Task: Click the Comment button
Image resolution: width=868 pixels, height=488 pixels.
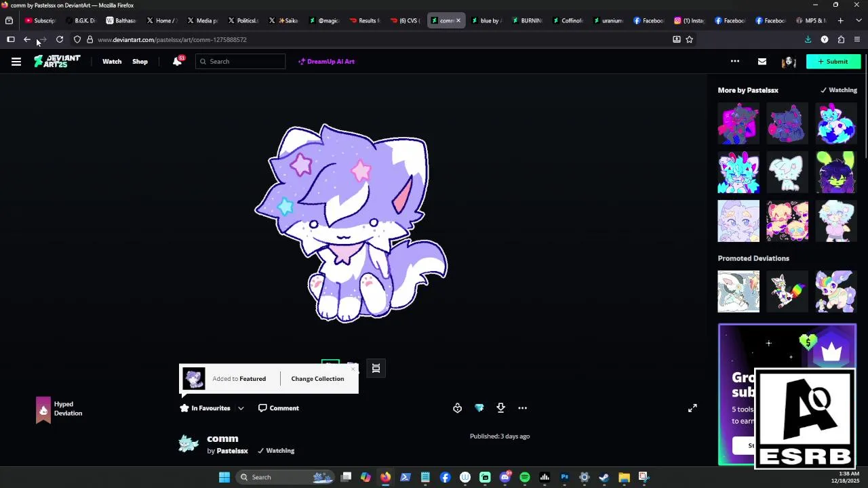Action: (x=279, y=408)
